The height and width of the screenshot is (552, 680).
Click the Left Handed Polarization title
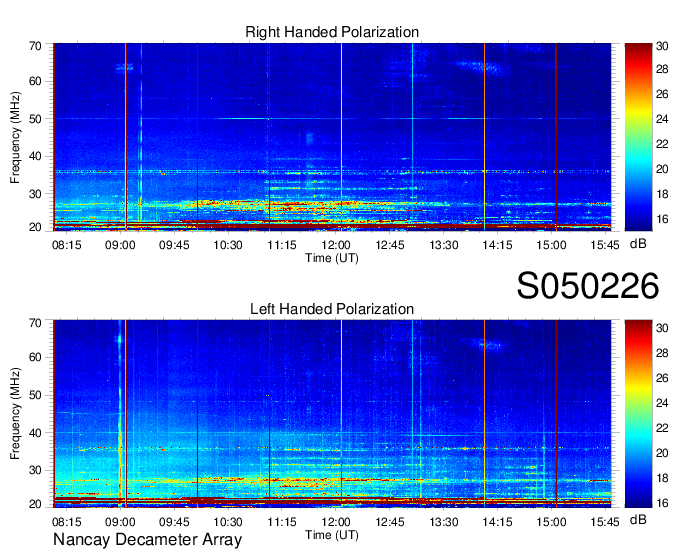tap(332, 309)
